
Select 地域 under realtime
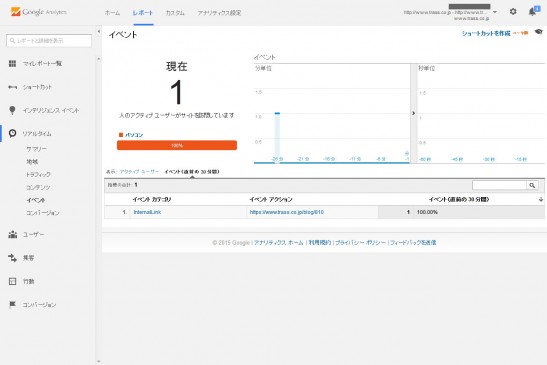[x=32, y=162]
